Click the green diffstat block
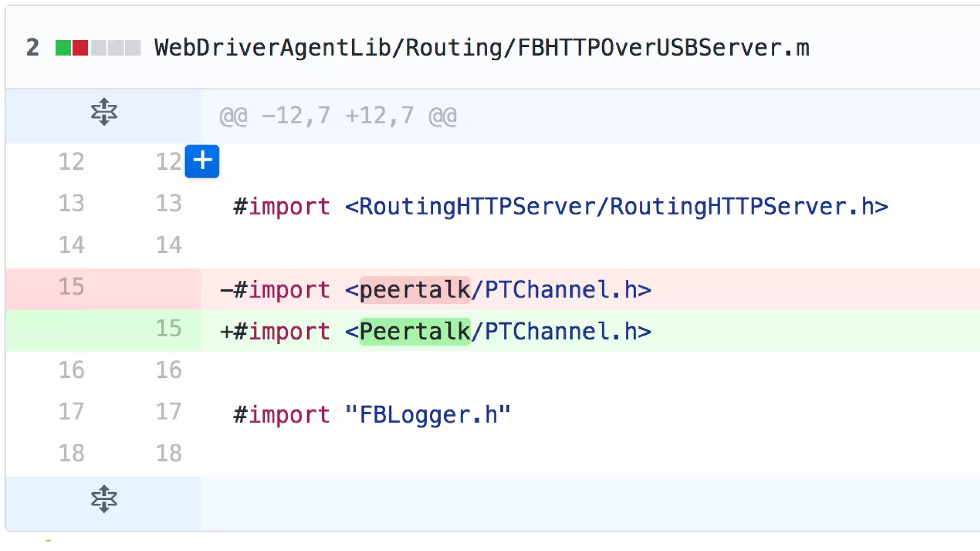 coord(63,48)
